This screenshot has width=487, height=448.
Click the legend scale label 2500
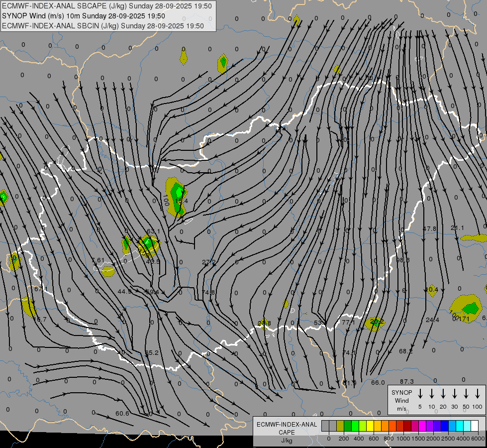(x=448, y=439)
